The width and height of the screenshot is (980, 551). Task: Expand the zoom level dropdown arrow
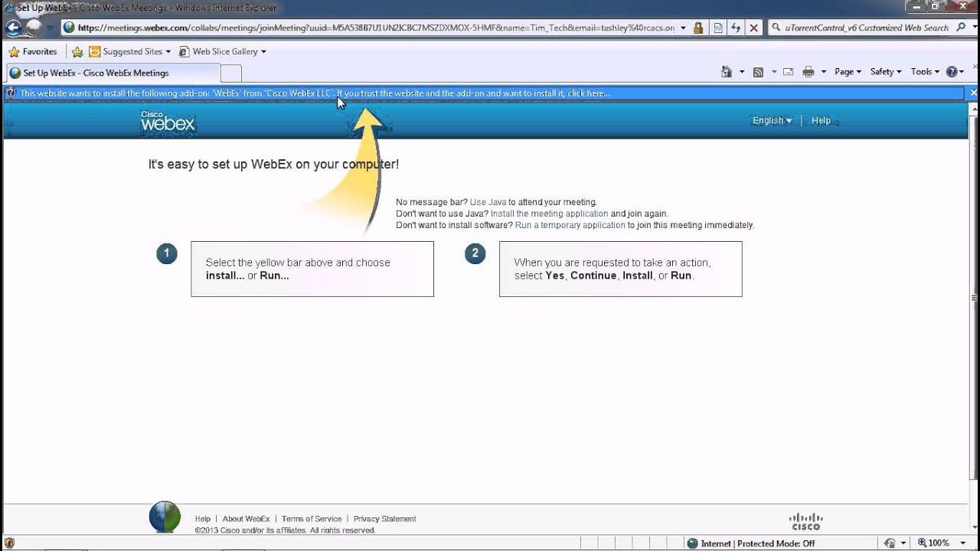coord(962,543)
